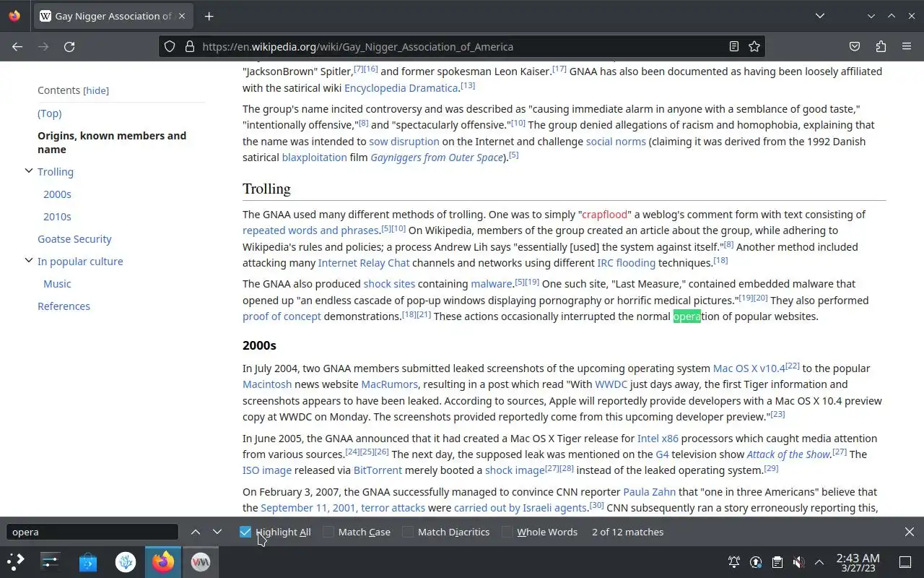Screen dimensions: 924x578
Task: Open Mac OS X v10.4 link
Action: 749,368
